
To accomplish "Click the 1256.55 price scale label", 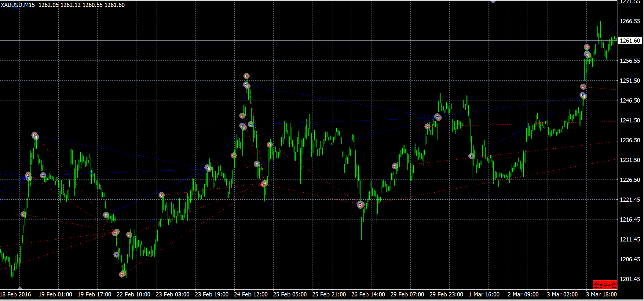I will (630, 61).
